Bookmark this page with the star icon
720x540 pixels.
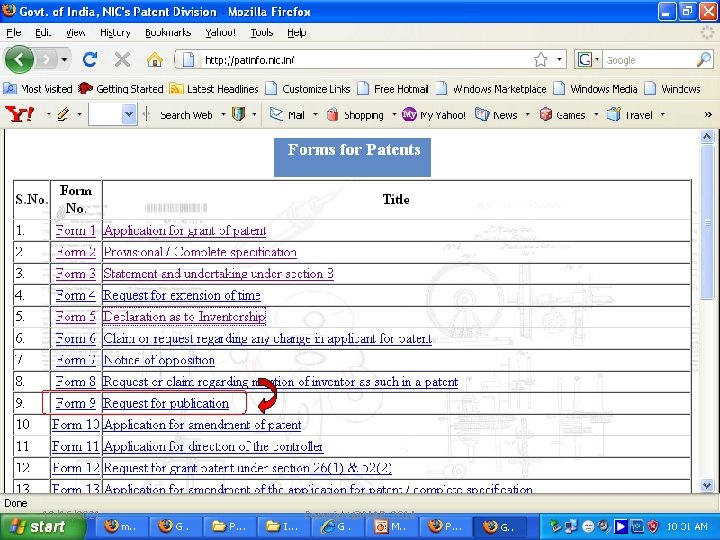click(x=541, y=60)
